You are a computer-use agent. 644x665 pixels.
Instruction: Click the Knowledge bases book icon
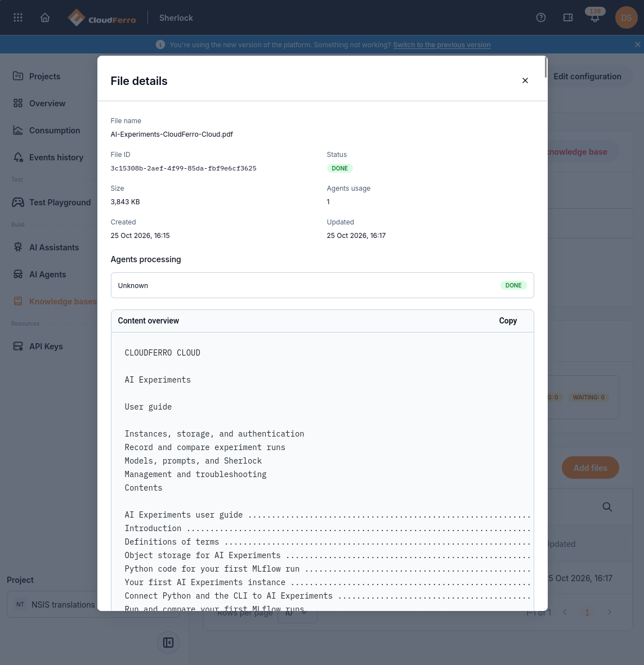pos(18,301)
